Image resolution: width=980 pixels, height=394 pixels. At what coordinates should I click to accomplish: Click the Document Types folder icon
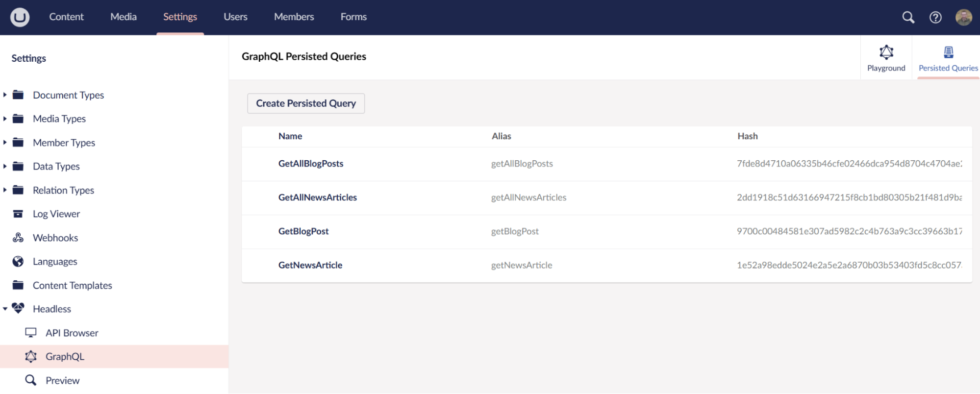click(x=18, y=95)
